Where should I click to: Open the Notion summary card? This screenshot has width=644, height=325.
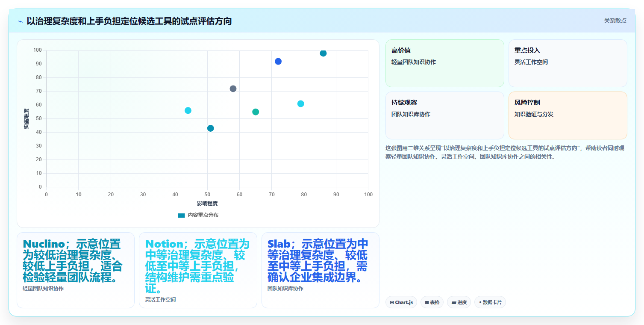click(198, 270)
